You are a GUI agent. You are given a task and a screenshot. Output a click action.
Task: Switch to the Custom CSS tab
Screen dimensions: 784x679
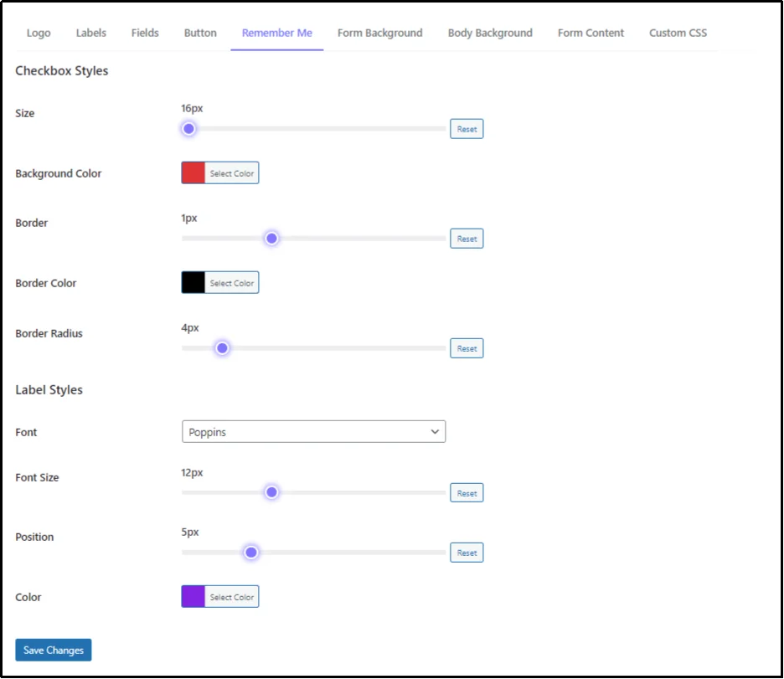(678, 33)
